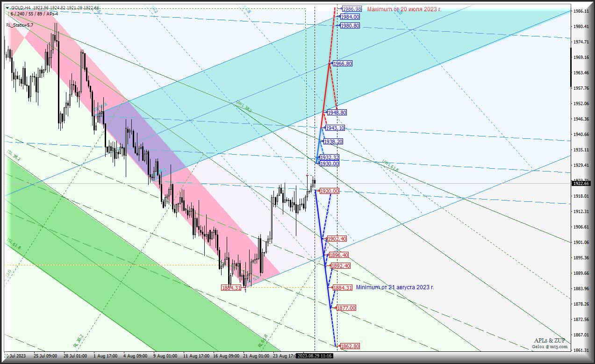Click the 'APLs & ZUP' watermark text
Viewport: 595px width, 364px height.
click(551, 341)
